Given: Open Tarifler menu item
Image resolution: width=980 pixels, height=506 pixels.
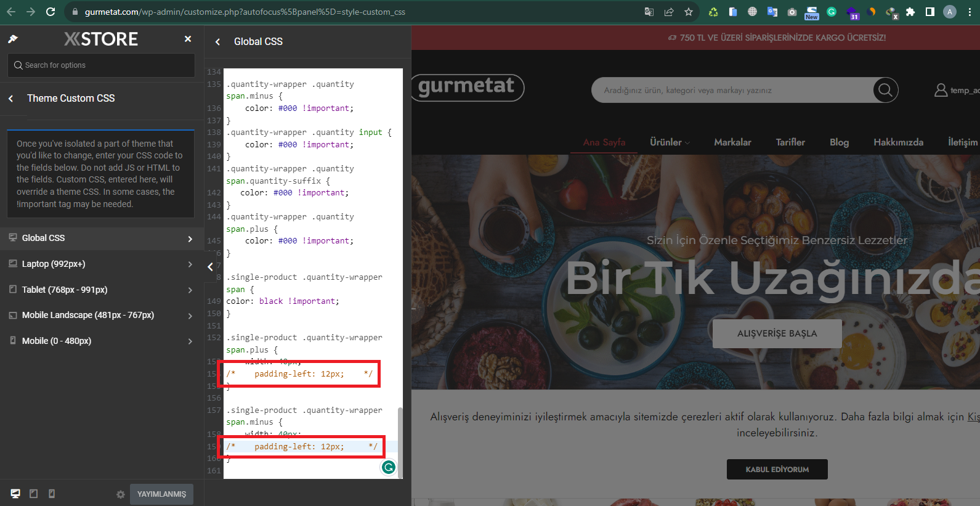Looking at the screenshot, I should 790,142.
